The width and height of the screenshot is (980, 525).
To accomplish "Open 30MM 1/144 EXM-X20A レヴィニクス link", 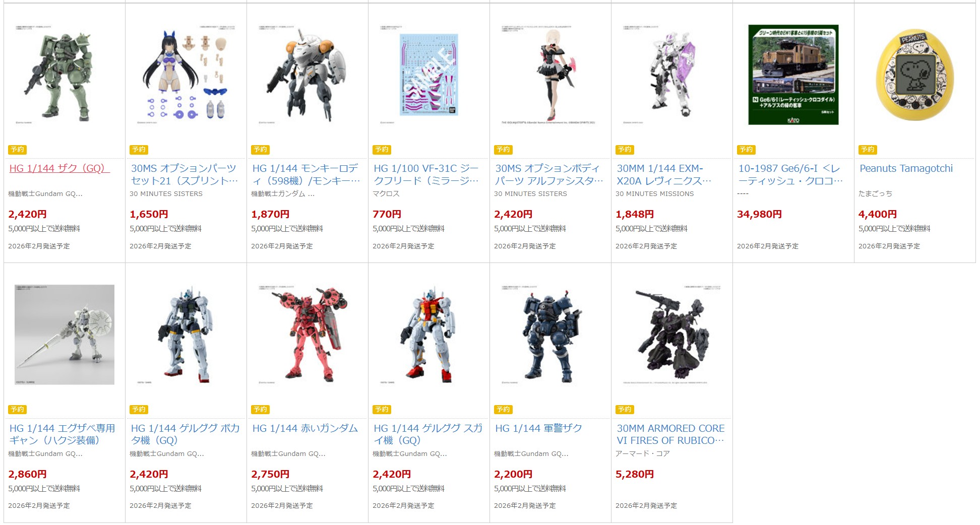I will (664, 174).
